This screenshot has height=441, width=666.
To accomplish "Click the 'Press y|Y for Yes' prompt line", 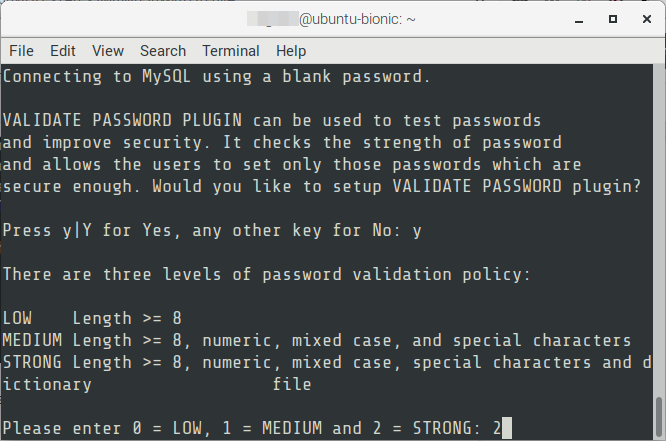I will (212, 230).
